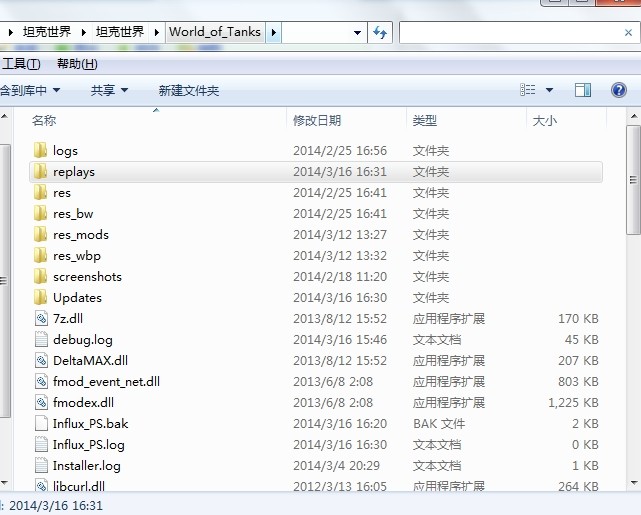Screen dimensions: 641x515
Task: Select the file name debug.log
Action: (x=83, y=340)
